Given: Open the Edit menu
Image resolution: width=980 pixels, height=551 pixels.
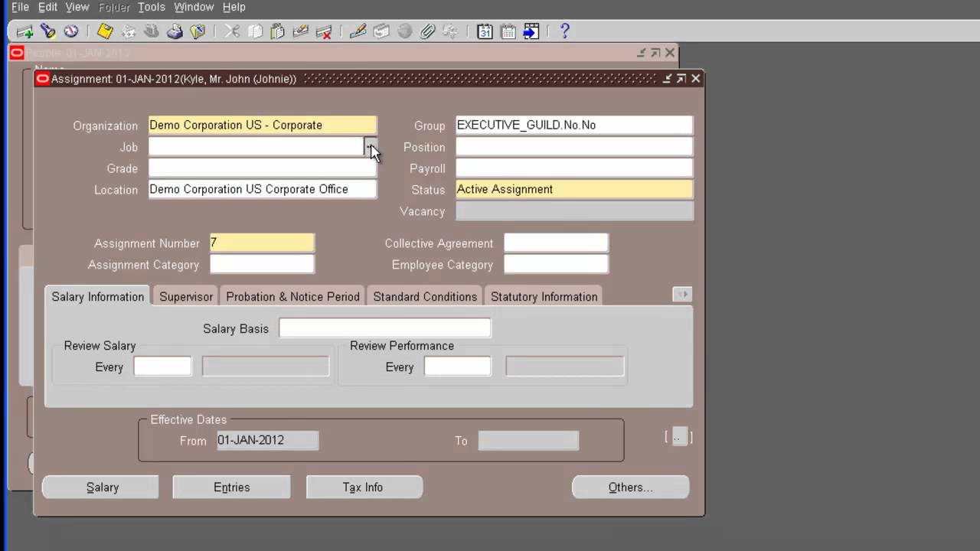Looking at the screenshot, I should pyautogui.click(x=47, y=7).
